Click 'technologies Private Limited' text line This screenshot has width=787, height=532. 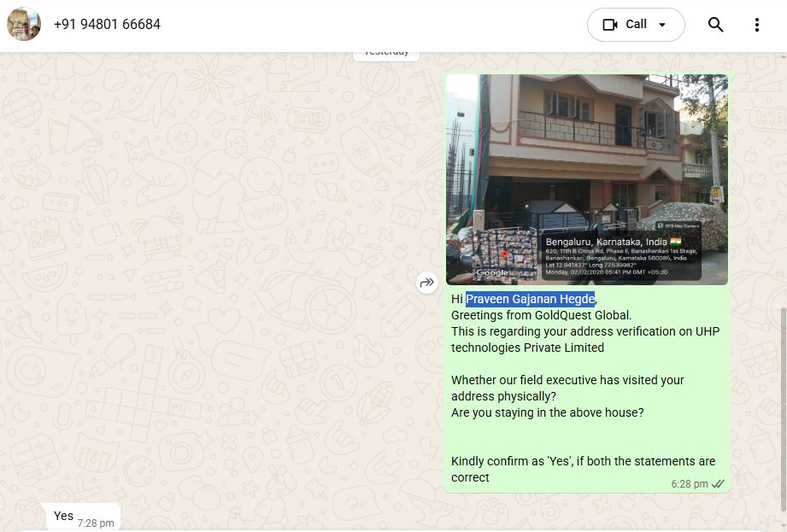point(527,348)
